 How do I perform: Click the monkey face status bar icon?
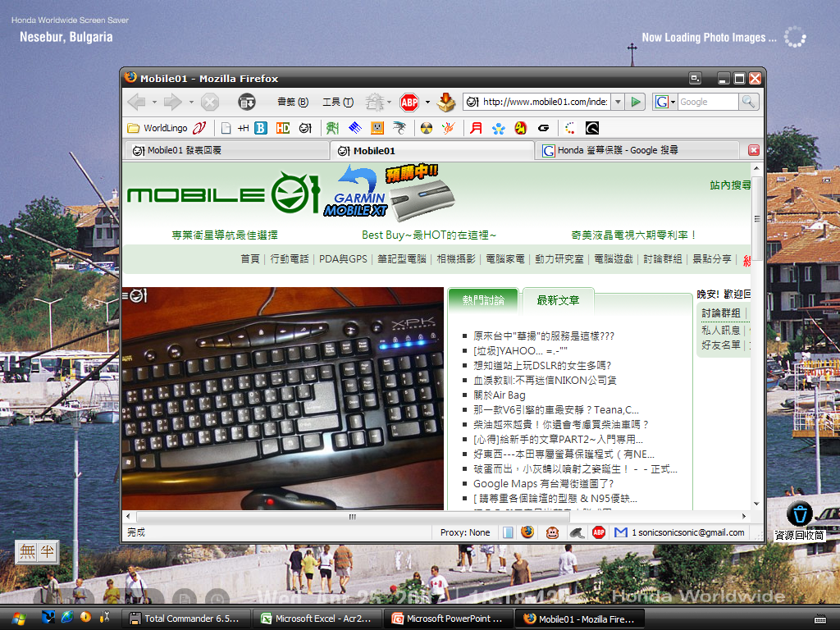pyautogui.click(x=552, y=532)
